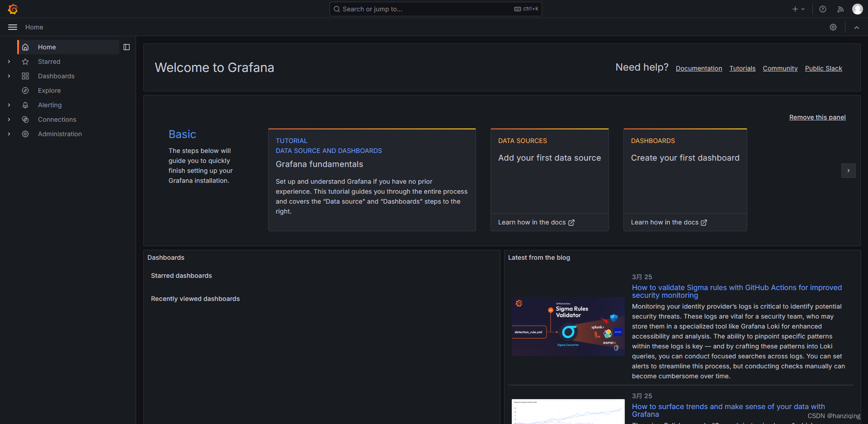Click the Explore compass icon
Image resolution: width=868 pixels, height=424 pixels.
tap(25, 91)
